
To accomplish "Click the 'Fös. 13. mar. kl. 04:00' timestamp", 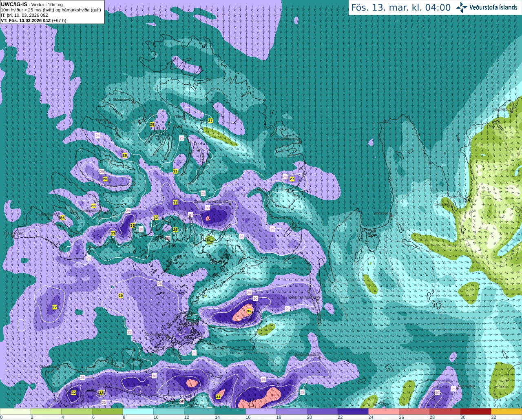I will [x=401, y=8].
